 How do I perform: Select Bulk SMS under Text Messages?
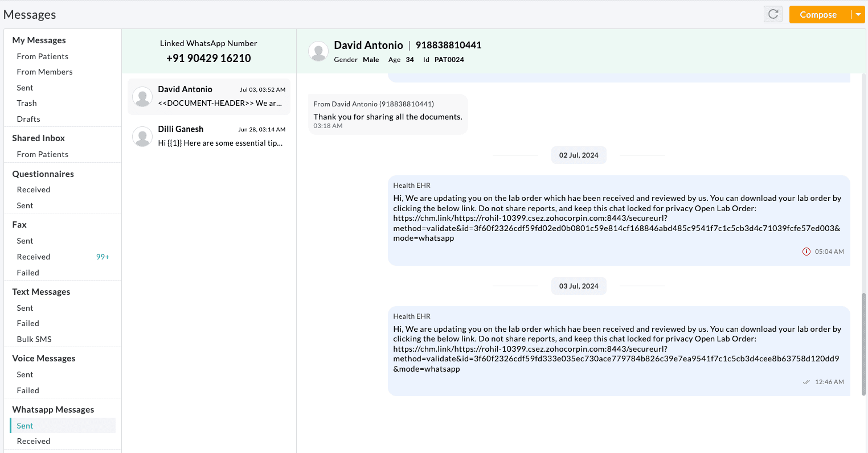[34, 339]
